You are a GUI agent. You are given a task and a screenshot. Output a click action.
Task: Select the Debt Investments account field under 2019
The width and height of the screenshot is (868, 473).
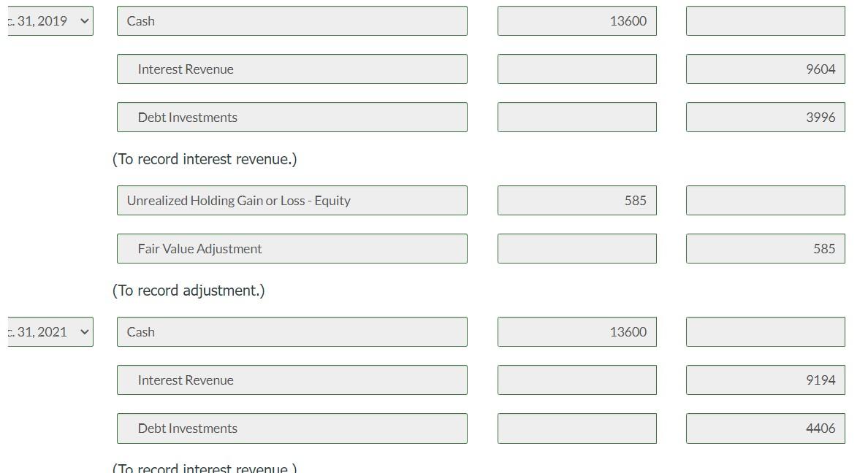pyautogui.click(x=292, y=117)
